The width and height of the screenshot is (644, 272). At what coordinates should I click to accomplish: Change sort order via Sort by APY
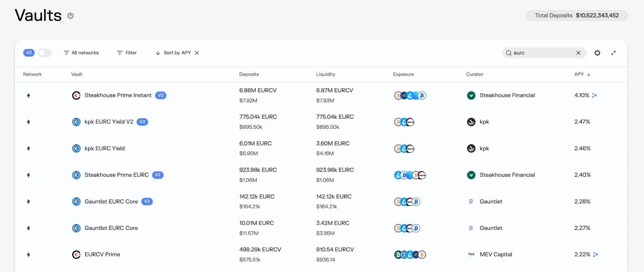pyautogui.click(x=173, y=53)
